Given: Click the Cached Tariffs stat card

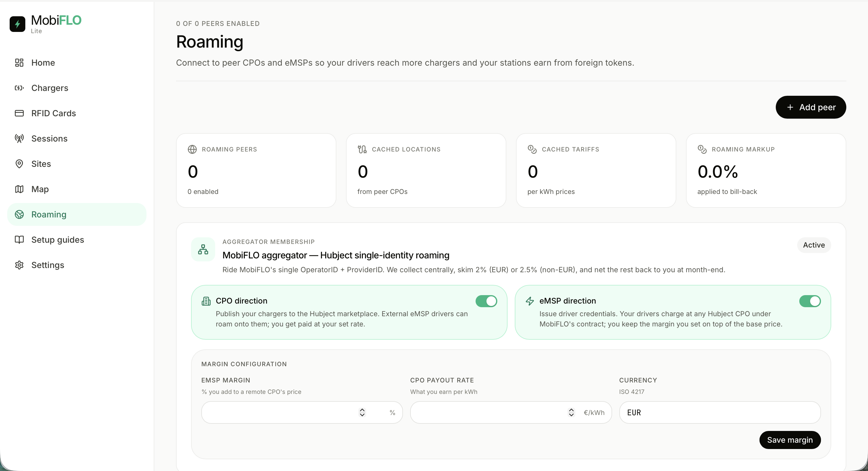Looking at the screenshot, I should [596, 170].
